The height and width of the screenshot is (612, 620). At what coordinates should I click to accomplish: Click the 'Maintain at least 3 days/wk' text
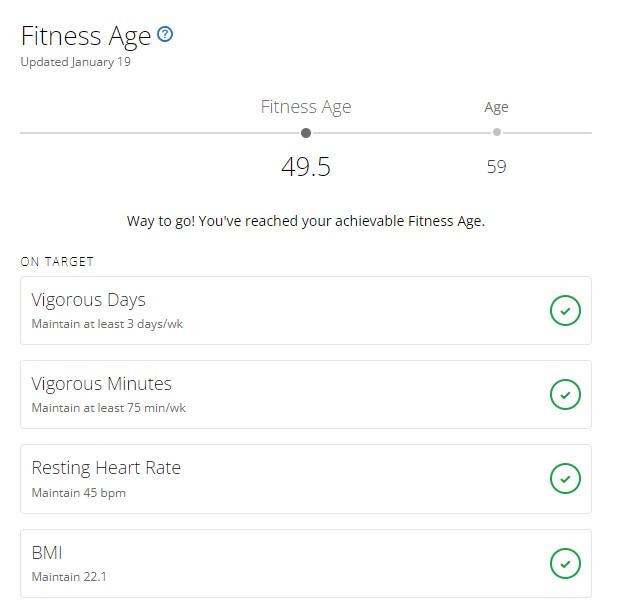[x=107, y=324]
